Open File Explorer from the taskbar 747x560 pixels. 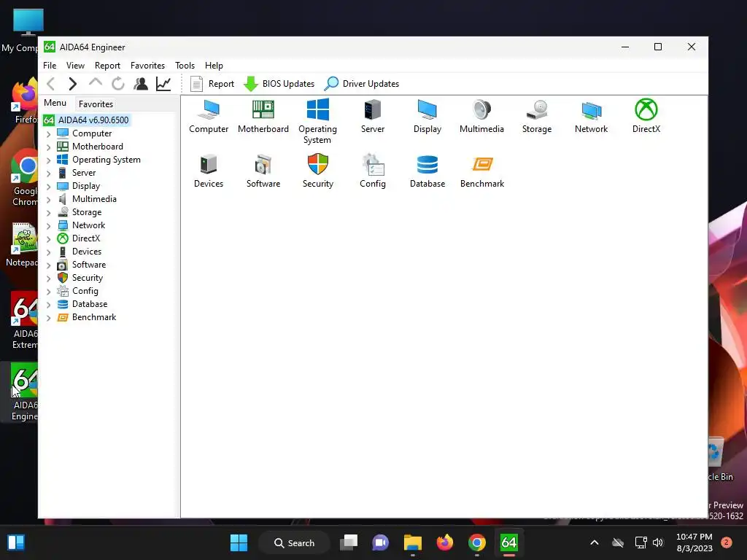(413, 542)
